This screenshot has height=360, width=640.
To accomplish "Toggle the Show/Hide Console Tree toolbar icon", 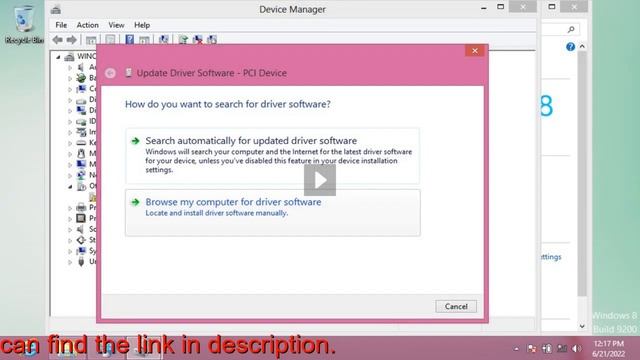I will (x=91, y=40).
